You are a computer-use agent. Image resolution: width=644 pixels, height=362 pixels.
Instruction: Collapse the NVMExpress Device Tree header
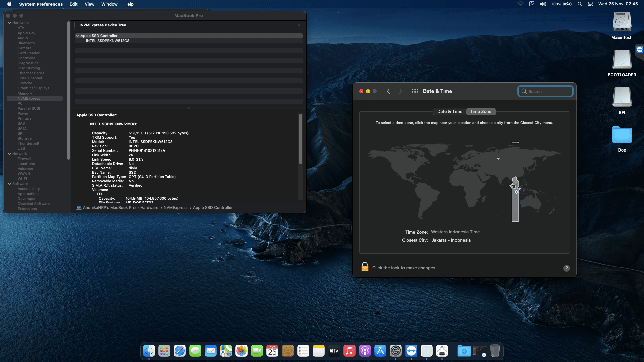(x=299, y=25)
